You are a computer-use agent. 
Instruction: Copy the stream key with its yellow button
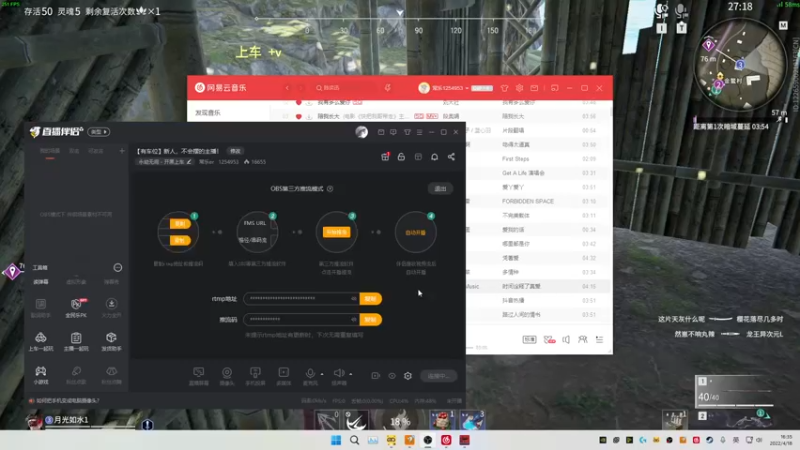tap(370, 319)
